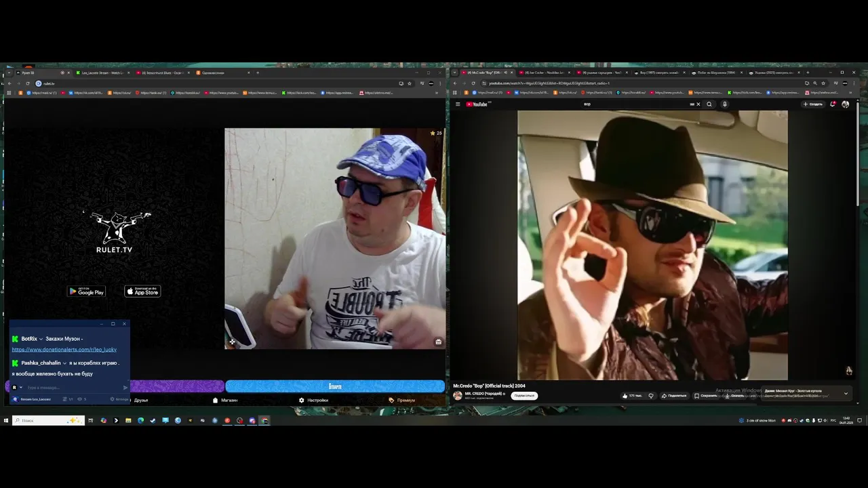Viewport: 868px width, 488px height.
Task: Click the YouTube search input field
Action: tap(636, 104)
